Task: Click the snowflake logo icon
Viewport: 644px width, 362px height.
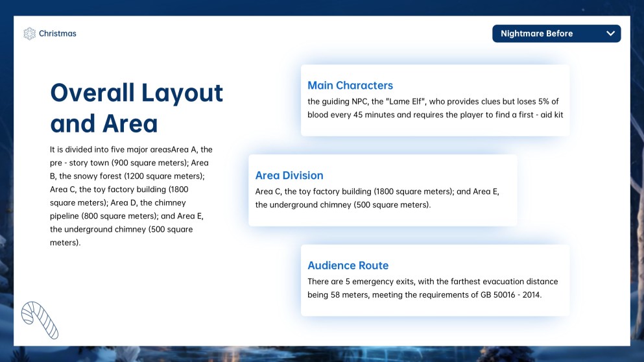Action: pos(29,34)
